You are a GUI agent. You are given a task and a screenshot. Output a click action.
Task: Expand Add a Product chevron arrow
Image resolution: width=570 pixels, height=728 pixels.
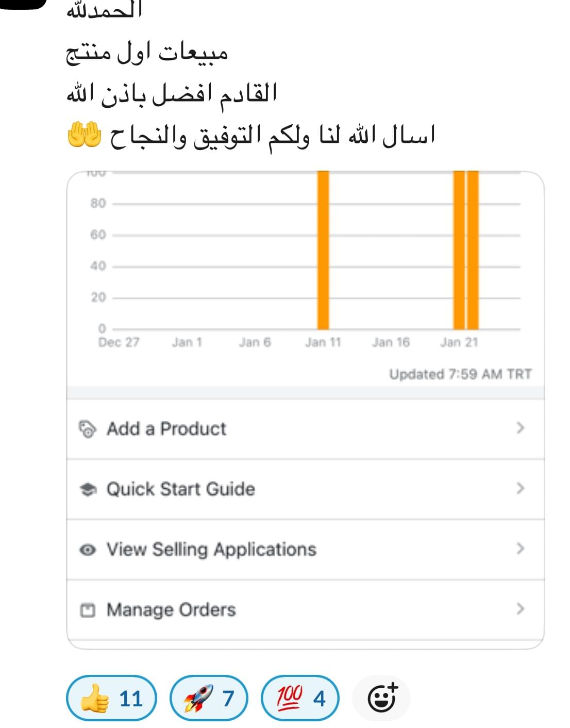coord(520,428)
